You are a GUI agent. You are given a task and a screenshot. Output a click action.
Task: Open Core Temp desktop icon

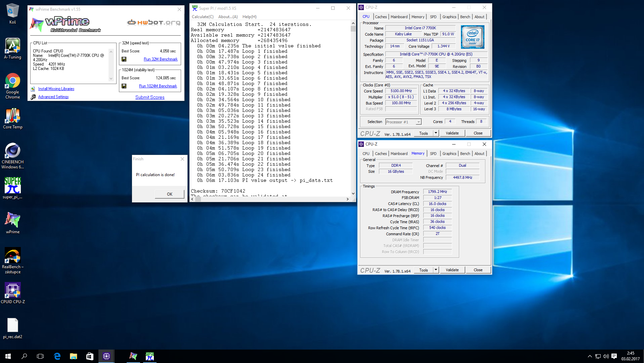pyautogui.click(x=12, y=118)
